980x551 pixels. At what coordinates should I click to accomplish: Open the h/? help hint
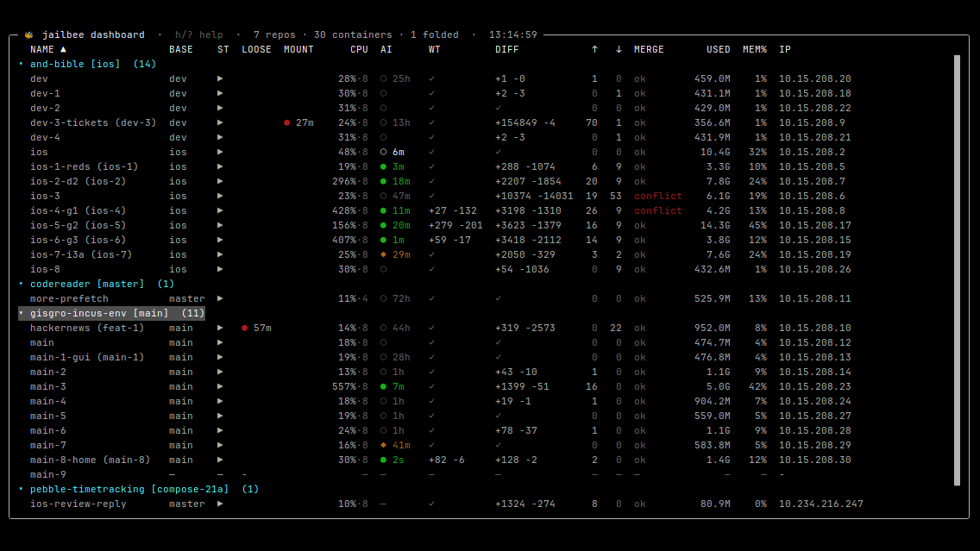click(198, 35)
